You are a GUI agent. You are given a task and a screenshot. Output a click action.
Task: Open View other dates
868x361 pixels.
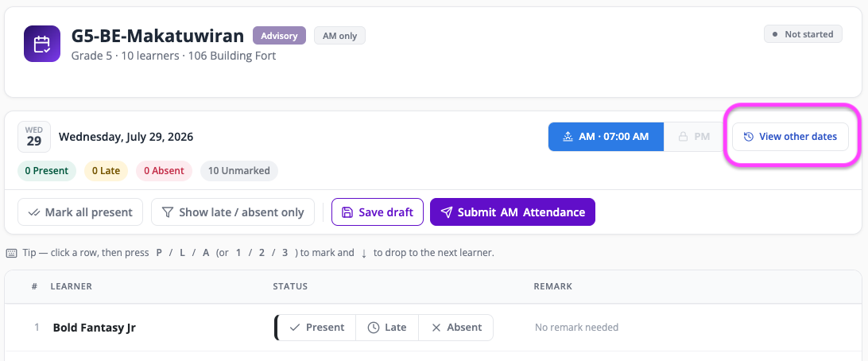(x=790, y=137)
